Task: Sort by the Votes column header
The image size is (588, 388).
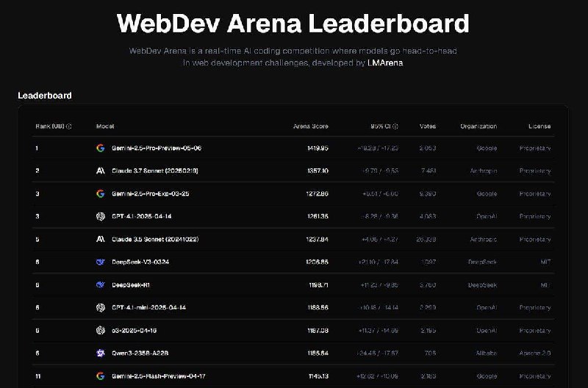Action: point(428,126)
